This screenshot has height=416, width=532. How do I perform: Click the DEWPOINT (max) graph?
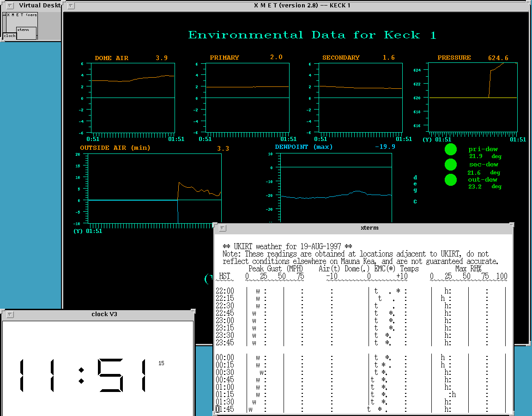pyautogui.click(x=336, y=188)
